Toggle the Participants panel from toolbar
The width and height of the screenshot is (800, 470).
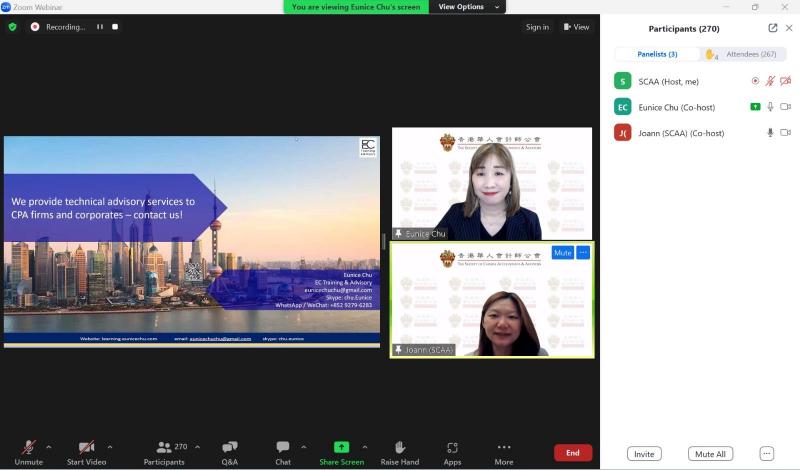click(x=164, y=453)
